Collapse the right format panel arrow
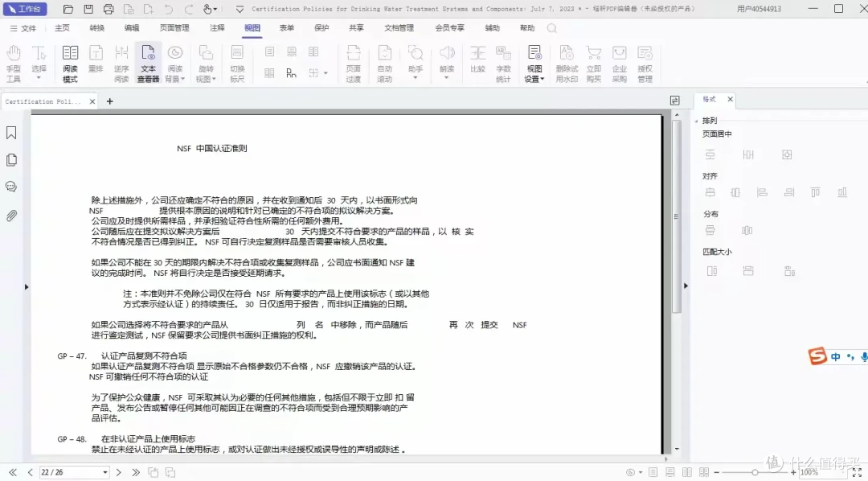Image resolution: width=868 pixels, height=481 pixels. (686, 286)
